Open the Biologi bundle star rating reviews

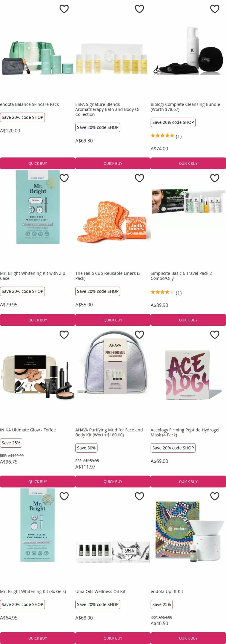[166, 136]
